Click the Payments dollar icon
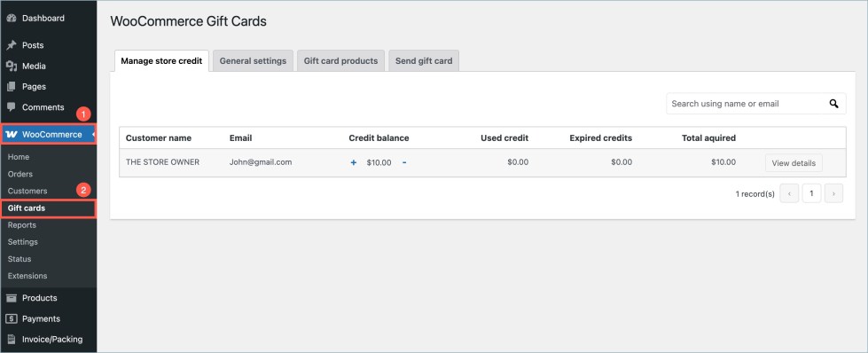Image resolution: width=868 pixels, height=353 pixels. 11,318
